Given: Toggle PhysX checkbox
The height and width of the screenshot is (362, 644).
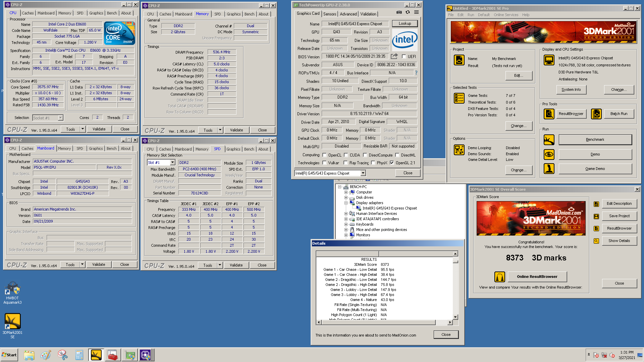Looking at the screenshot, I should 373,163.
